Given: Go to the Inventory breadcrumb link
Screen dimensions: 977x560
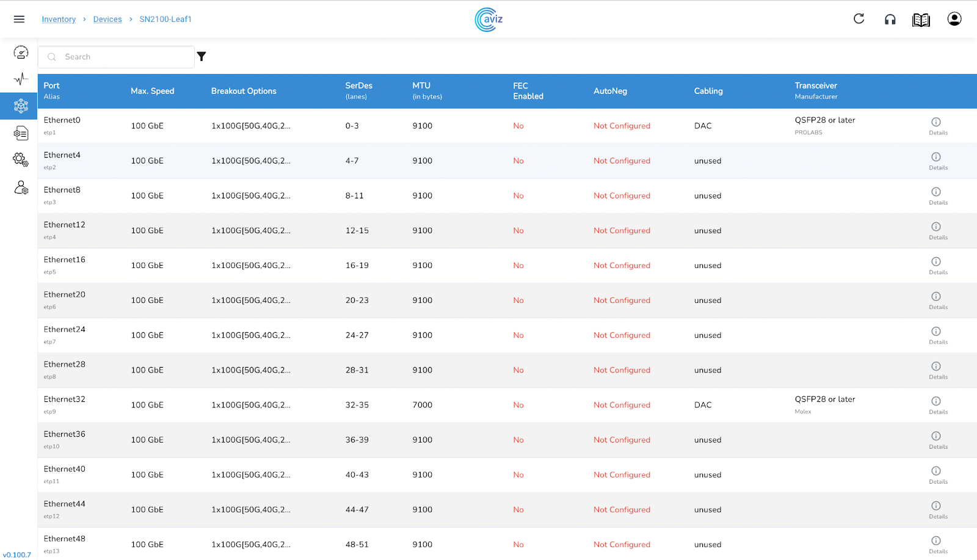Looking at the screenshot, I should tap(59, 19).
